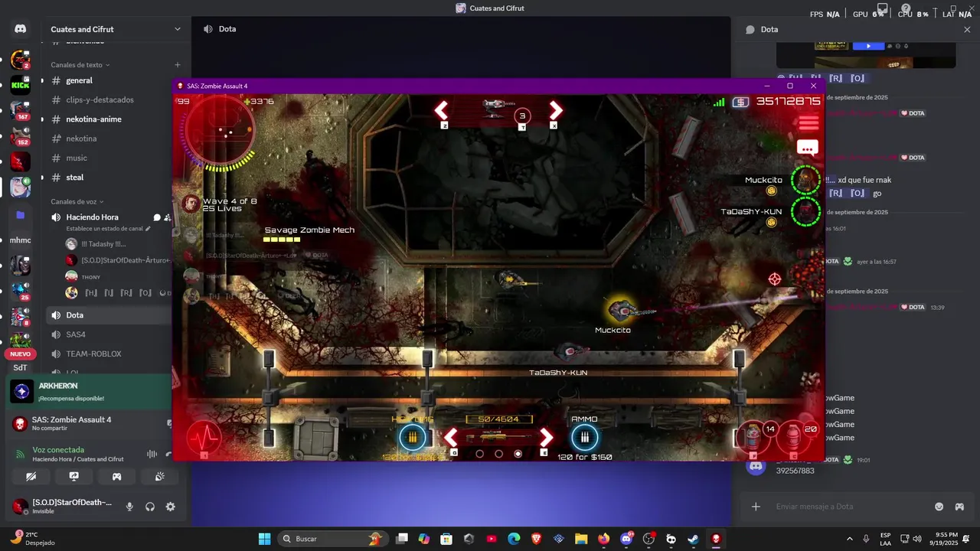Open File Explorer from the taskbar
This screenshot has height=551, width=980.
click(581, 539)
